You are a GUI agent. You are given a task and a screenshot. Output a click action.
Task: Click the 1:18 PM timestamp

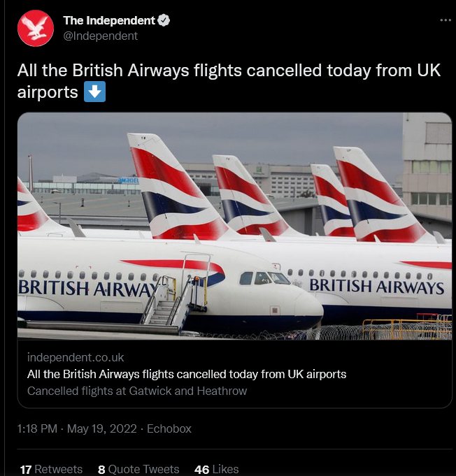(x=37, y=428)
